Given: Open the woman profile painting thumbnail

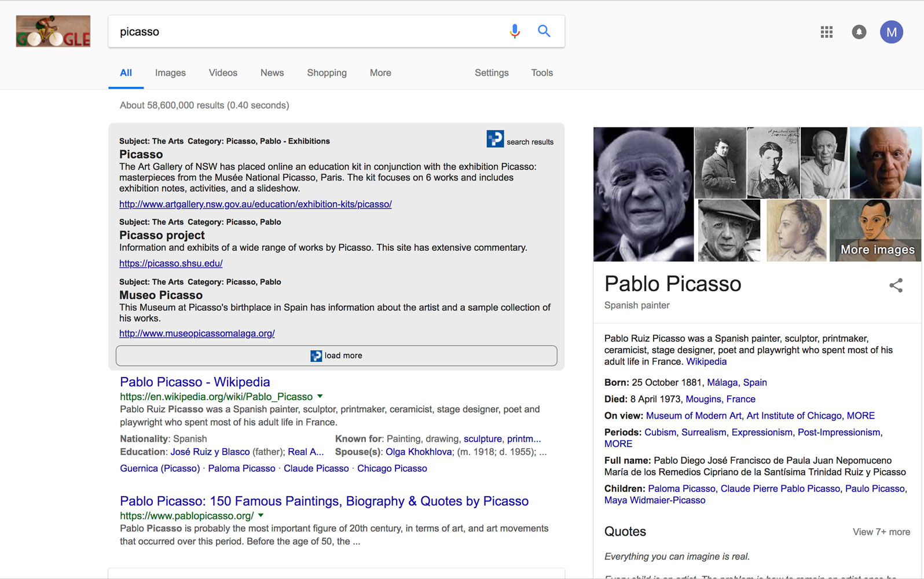Looking at the screenshot, I should click(x=797, y=230).
